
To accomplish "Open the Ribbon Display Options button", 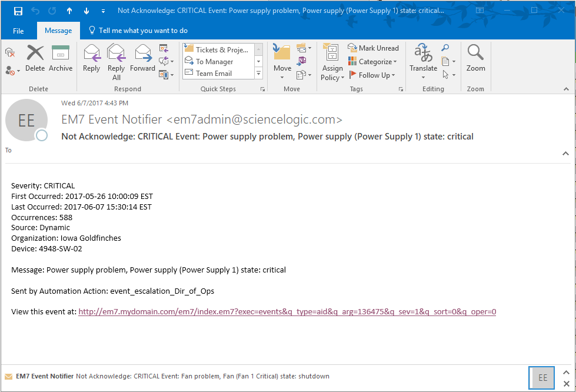I will tap(480, 10).
